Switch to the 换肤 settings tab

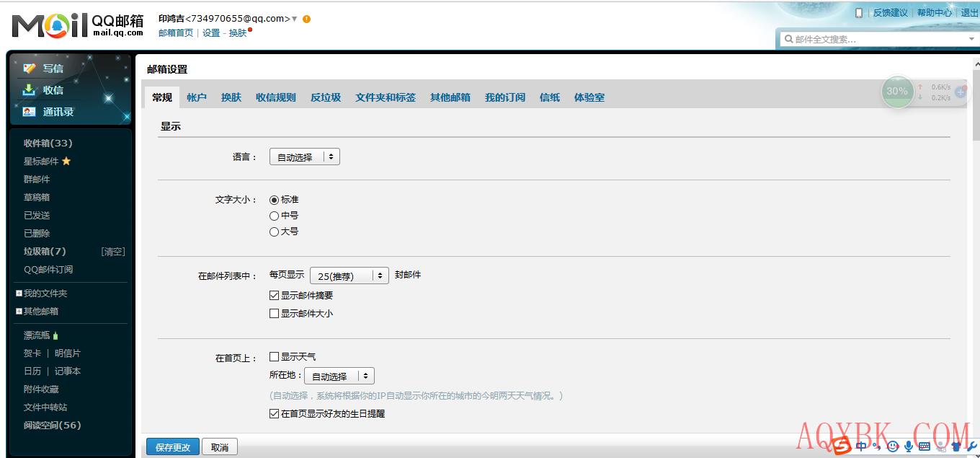[x=231, y=97]
